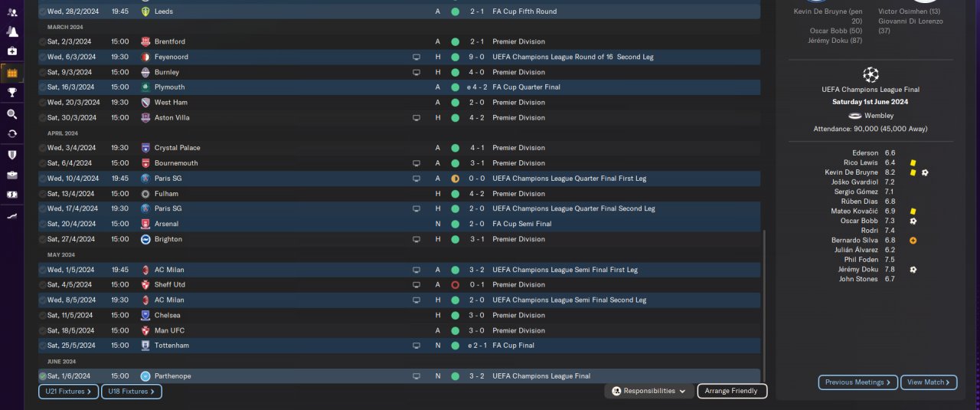Click the TV icon on the Feyenoord row
980x410 pixels.
416,57
